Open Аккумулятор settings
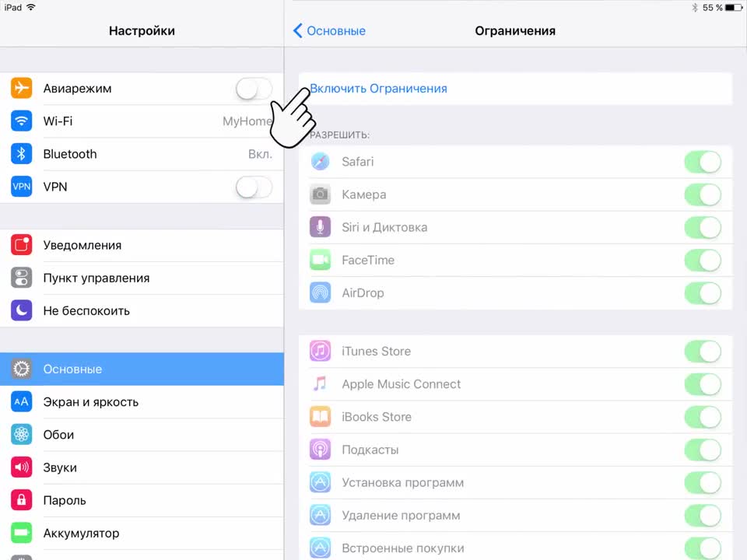This screenshot has width=747, height=560. pyautogui.click(x=142, y=534)
